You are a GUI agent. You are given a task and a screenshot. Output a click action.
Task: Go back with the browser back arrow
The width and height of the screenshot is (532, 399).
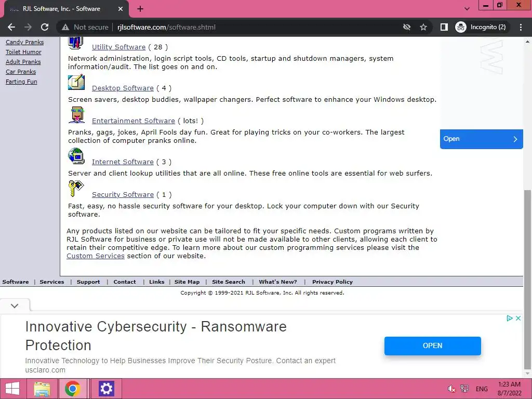tap(11, 27)
